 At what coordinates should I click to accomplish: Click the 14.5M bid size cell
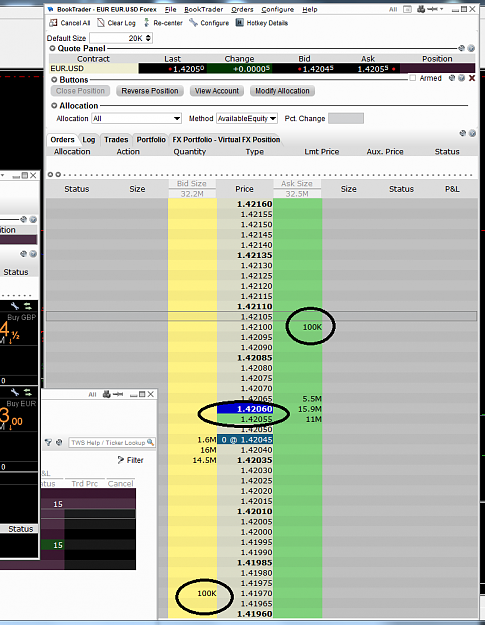point(192,460)
